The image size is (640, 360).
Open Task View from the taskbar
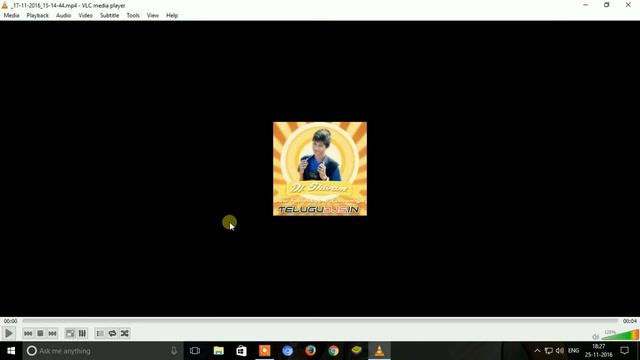195,351
